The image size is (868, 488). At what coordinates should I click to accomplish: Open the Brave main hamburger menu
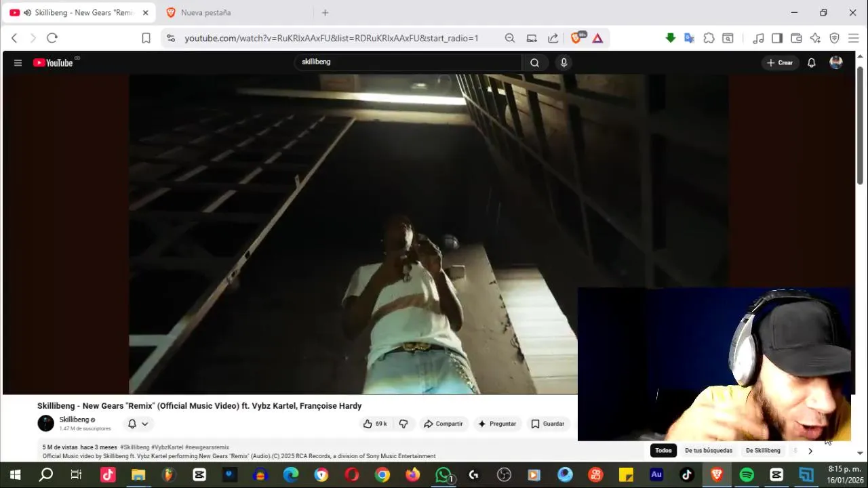click(x=854, y=38)
